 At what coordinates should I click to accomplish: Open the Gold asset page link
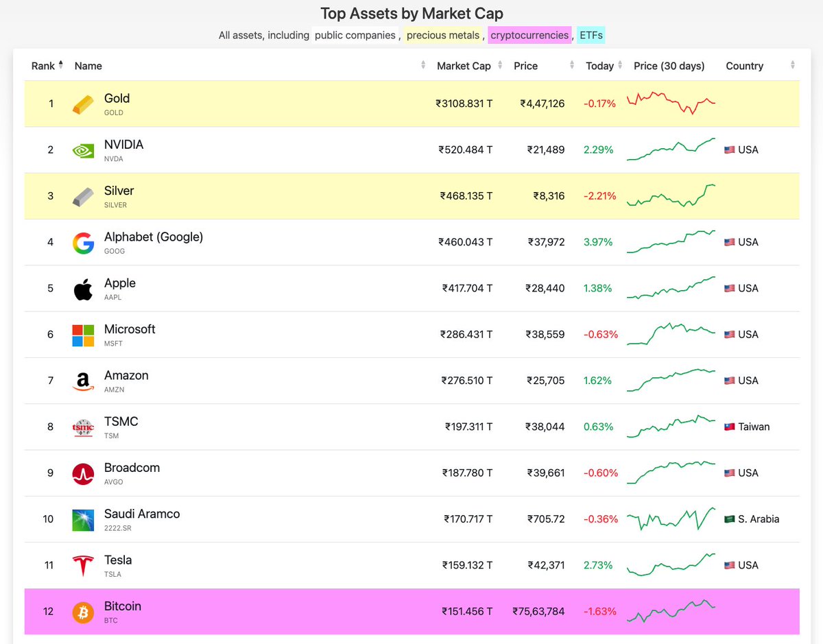tap(117, 98)
